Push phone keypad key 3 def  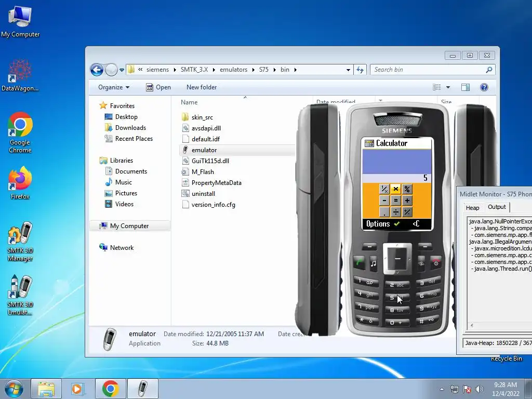(x=428, y=282)
